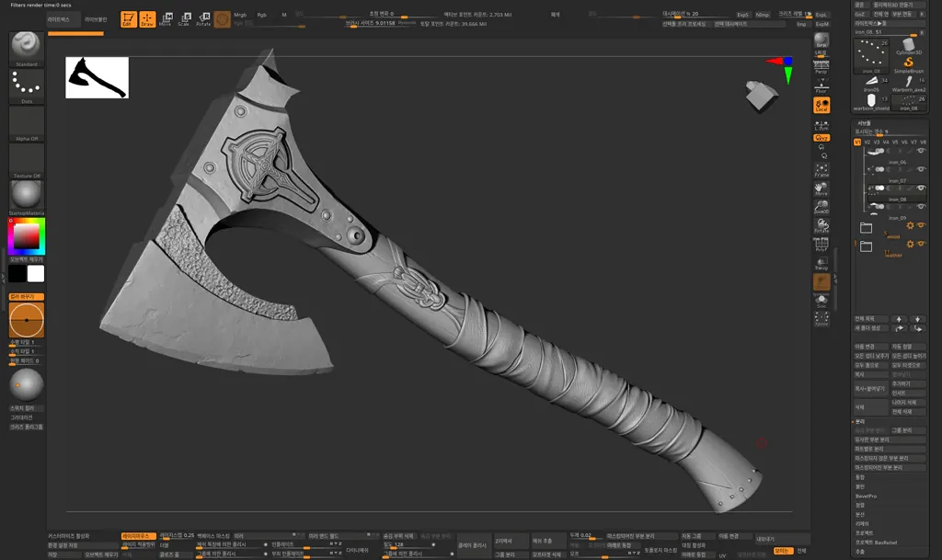Toggle the Floor grid

(821, 88)
